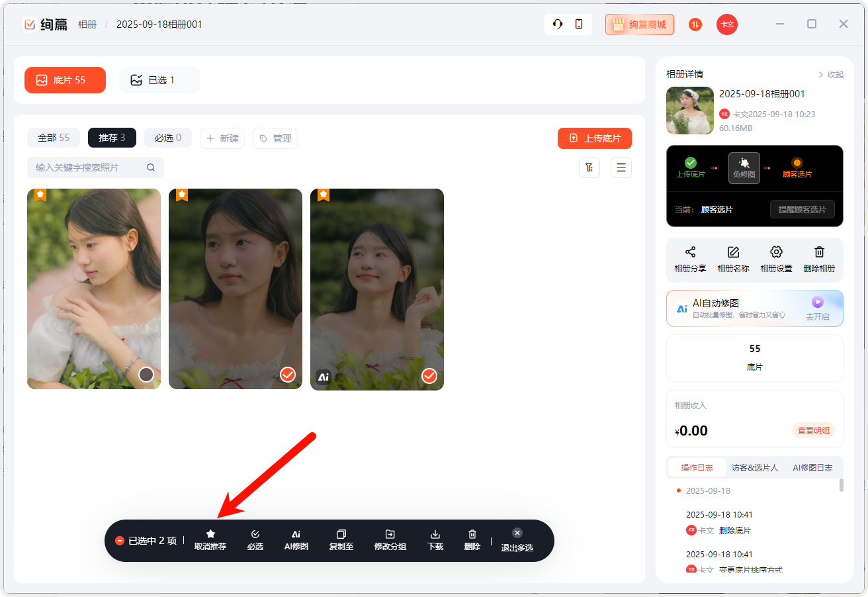Collapse the album details with 收起

click(x=831, y=75)
